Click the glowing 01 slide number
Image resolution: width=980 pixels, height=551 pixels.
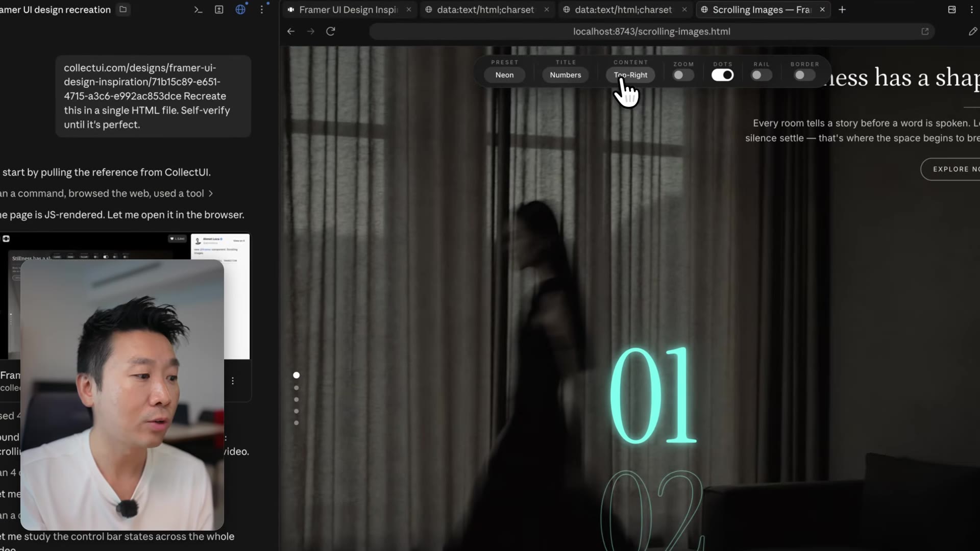pos(653,395)
